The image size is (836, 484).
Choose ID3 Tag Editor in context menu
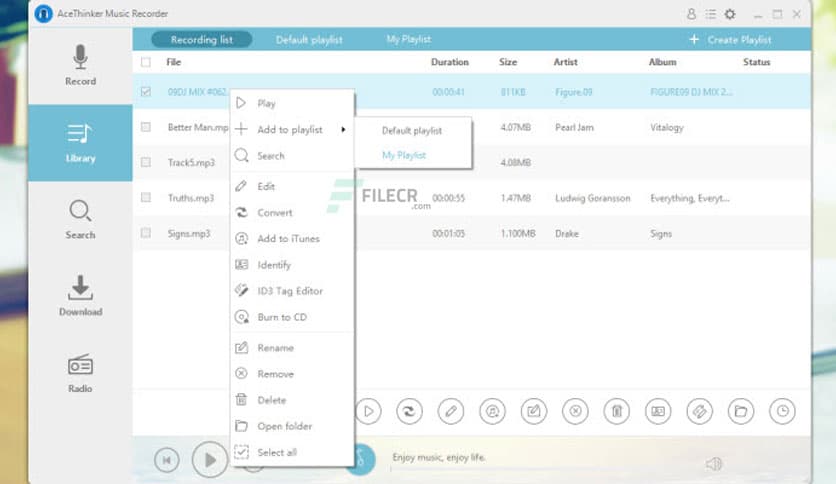point(292,291)
